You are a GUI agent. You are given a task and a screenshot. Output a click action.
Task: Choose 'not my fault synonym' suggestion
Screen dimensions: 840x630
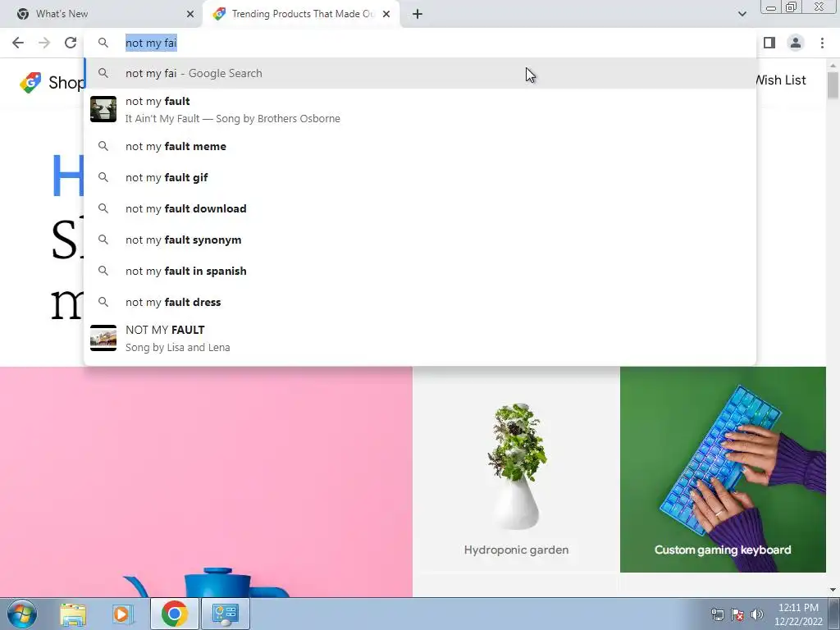click(x=421, y=240)
